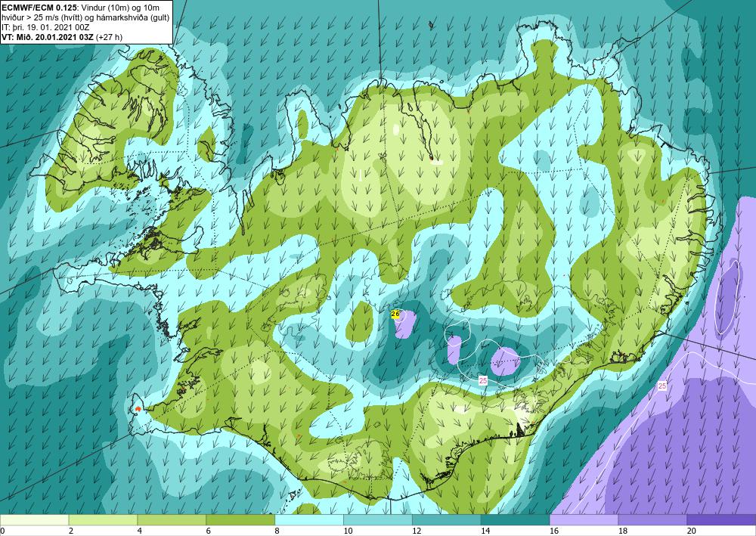Click the pale yellow 0–2 m/s legend swatch
The height and width of the screenshot is (536, 756).
(x=35, y=519)
